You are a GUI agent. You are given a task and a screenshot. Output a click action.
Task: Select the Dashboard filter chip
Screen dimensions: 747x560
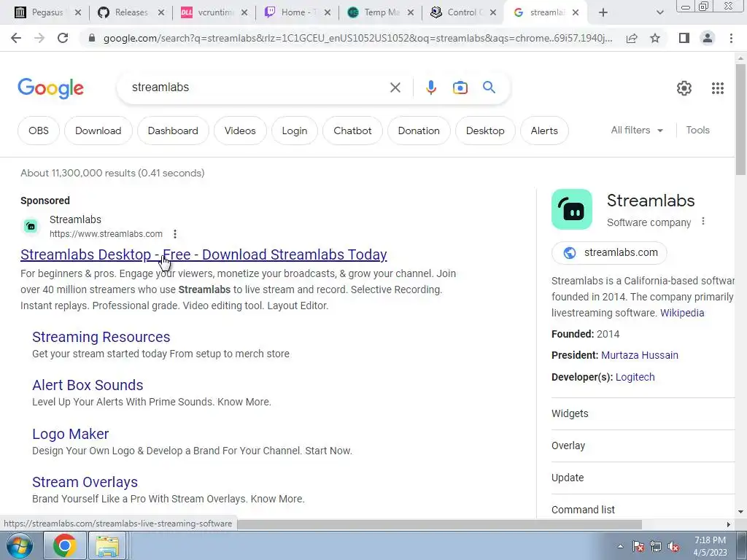(x=173, y=131)
